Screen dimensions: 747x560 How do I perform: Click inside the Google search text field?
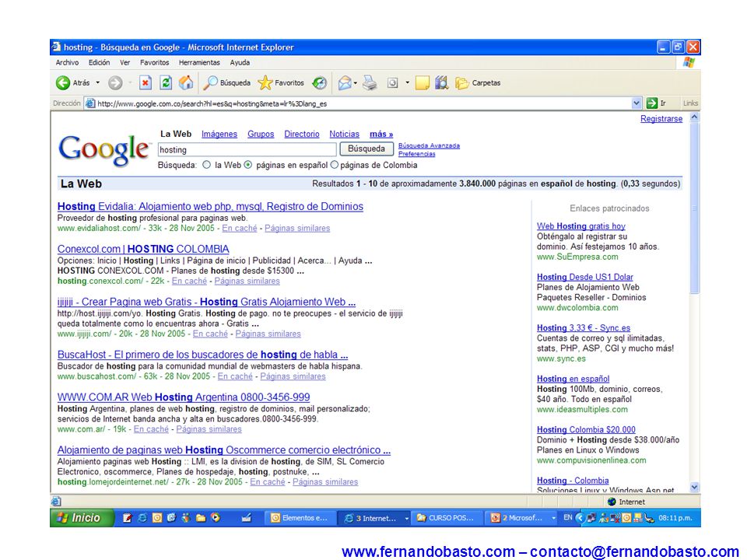pos(247,149)
